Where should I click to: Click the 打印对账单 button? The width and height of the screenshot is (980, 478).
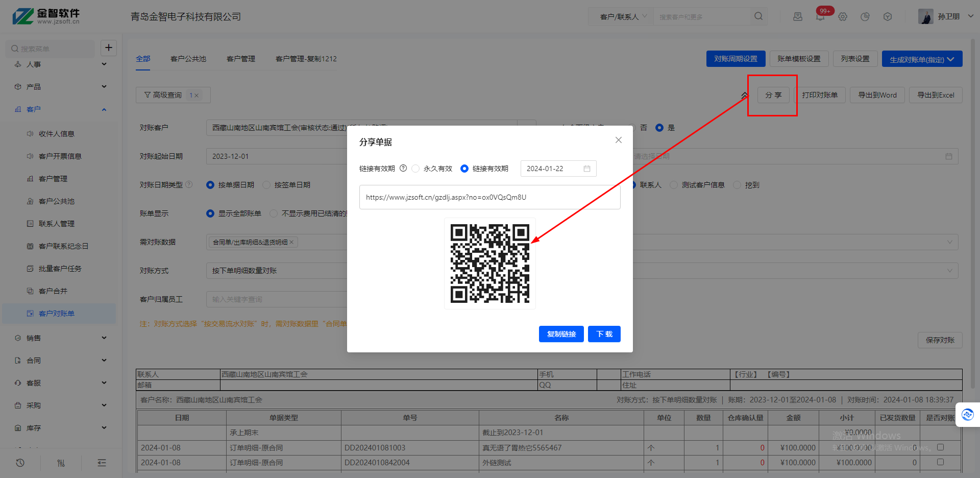point(820,95)
